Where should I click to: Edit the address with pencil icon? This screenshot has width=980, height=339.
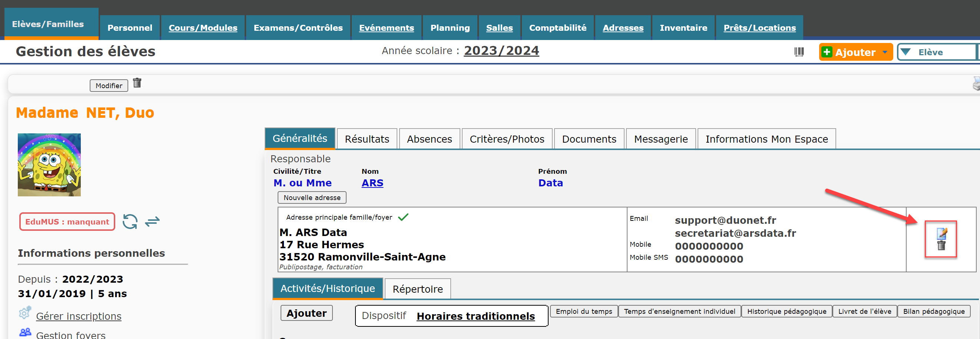pos(941,233)
